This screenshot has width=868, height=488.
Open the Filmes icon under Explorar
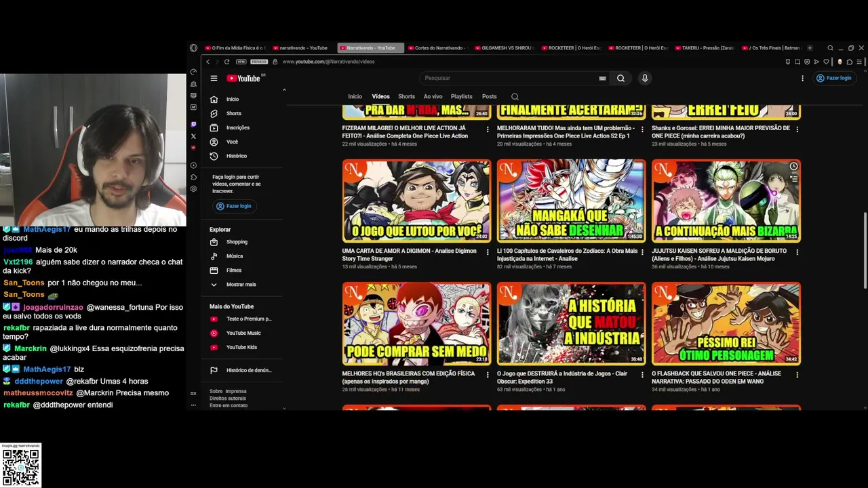click(214, 270)
